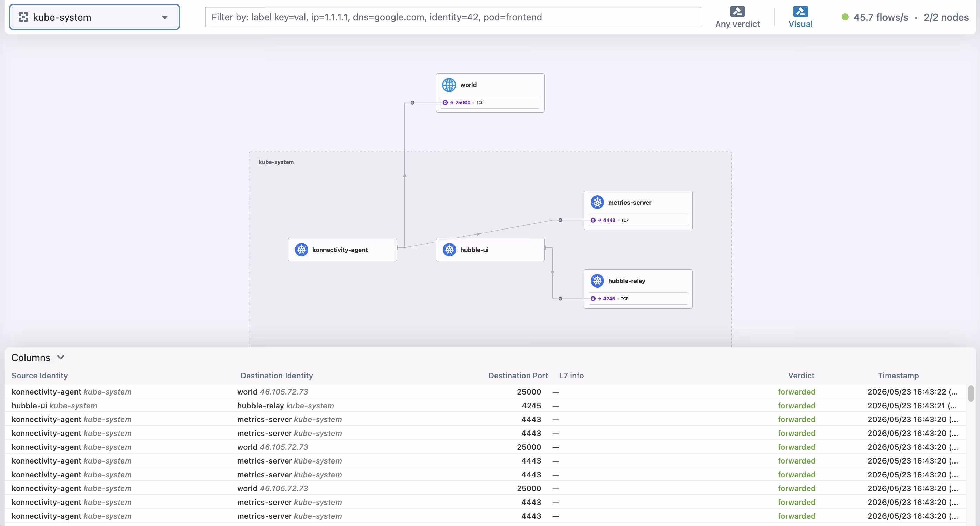980x526 pixels.
Task: Select world port 25000 TCP endpoint
Action: click(490, 103)
